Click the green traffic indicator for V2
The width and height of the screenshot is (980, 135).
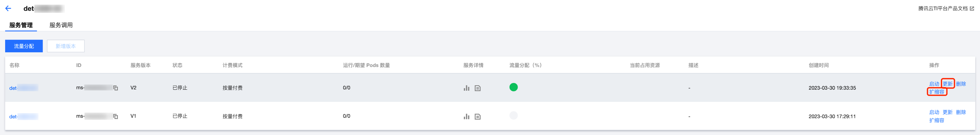[514, 87]
